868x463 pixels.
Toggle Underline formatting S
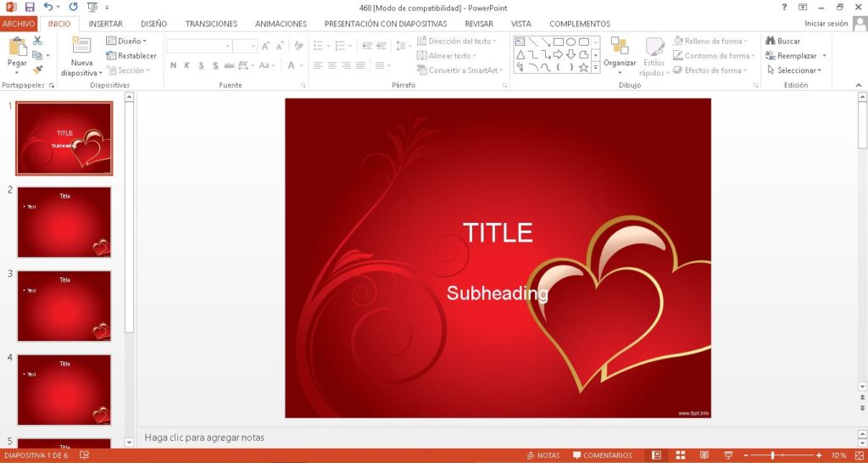pyautogui.click(x=201, y=65)
